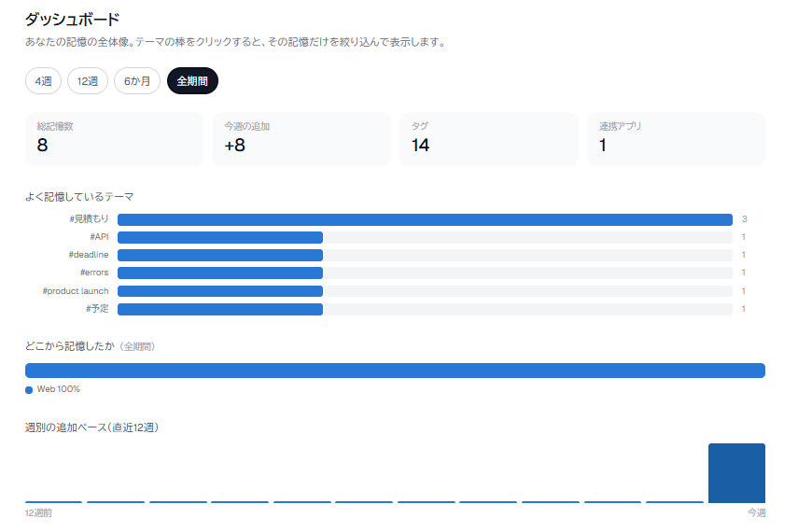Click the よく記憶しているテーマ section title
Screen dimensions: 798x532
(79, 197)
